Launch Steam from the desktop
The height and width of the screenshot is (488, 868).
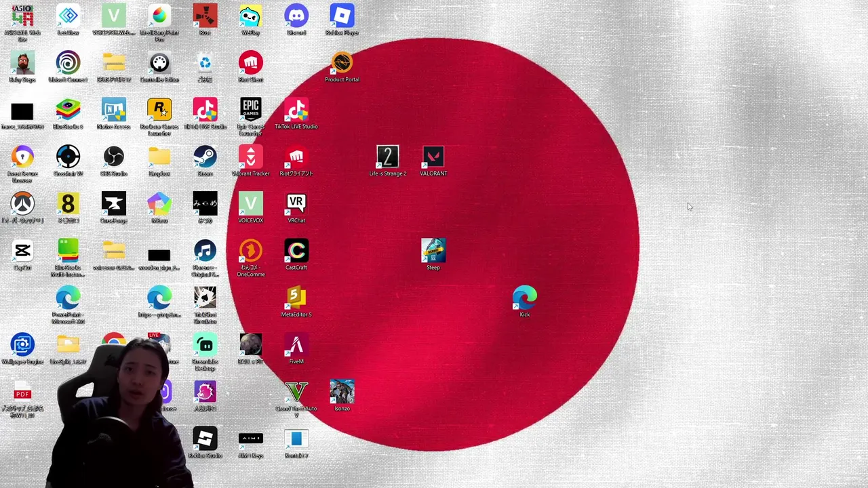[x=205, y=157]
